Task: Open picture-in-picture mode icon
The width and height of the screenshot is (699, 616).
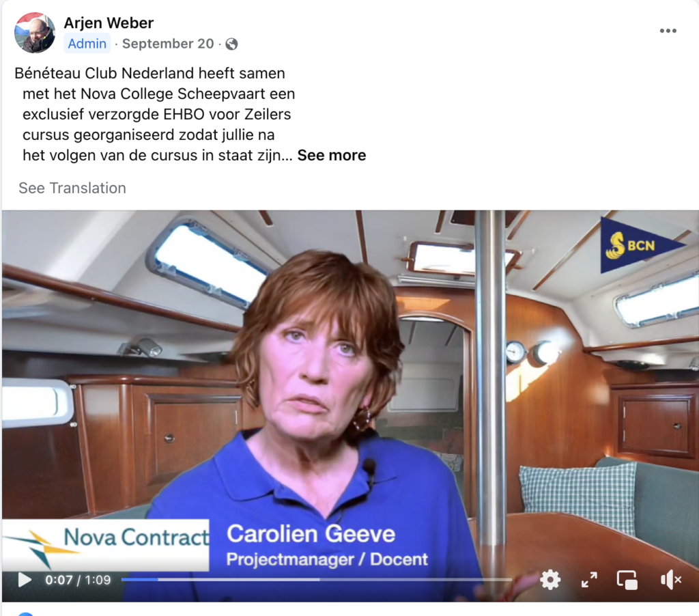Action: point(627,580)
